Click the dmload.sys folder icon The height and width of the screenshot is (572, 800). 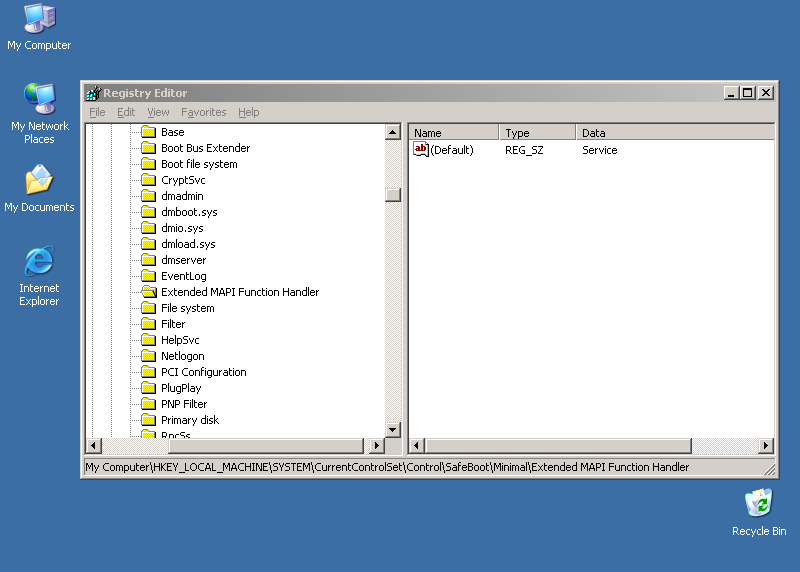coord(148,244)
